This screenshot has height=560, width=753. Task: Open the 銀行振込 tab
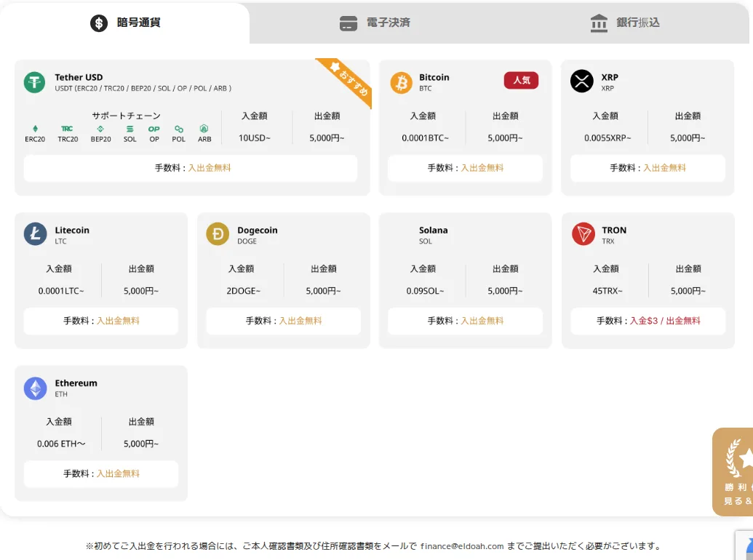click(624, 23)
